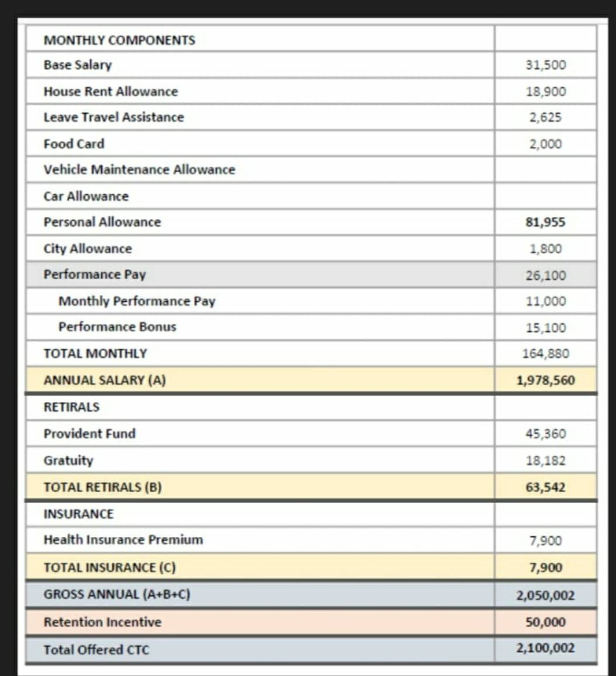
Task: Click the Performance Bonus value 15,100
Action: pyautogui.click(x=546, y=328)
